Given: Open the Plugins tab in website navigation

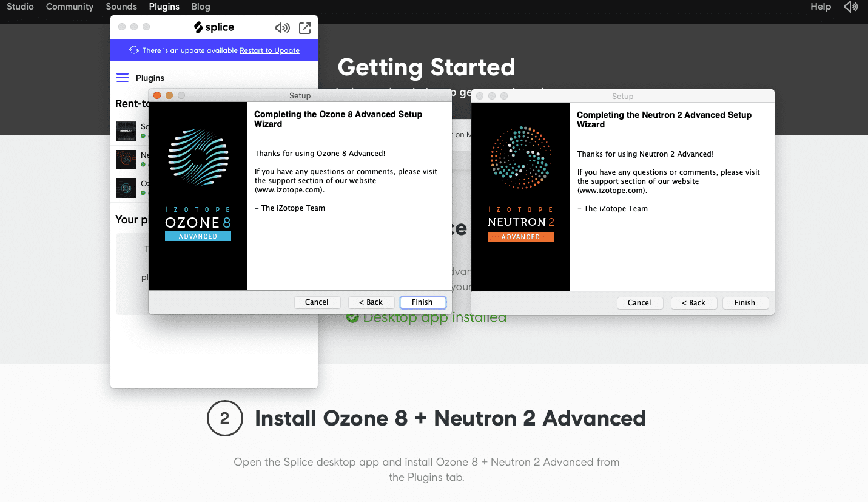Looking at the screenshot, I should pyautogui.click(x=164, y=7).
